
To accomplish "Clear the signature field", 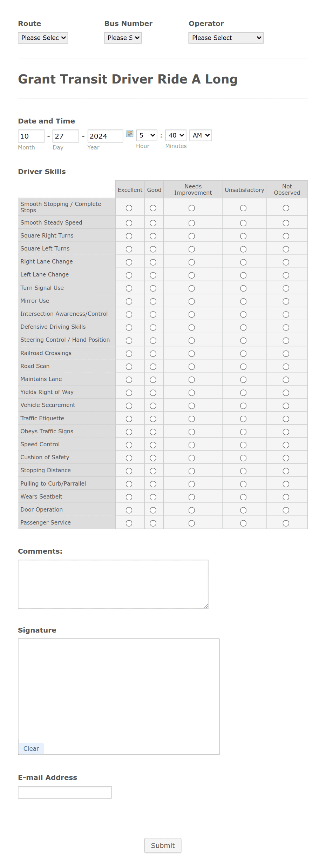I will 31,748.
